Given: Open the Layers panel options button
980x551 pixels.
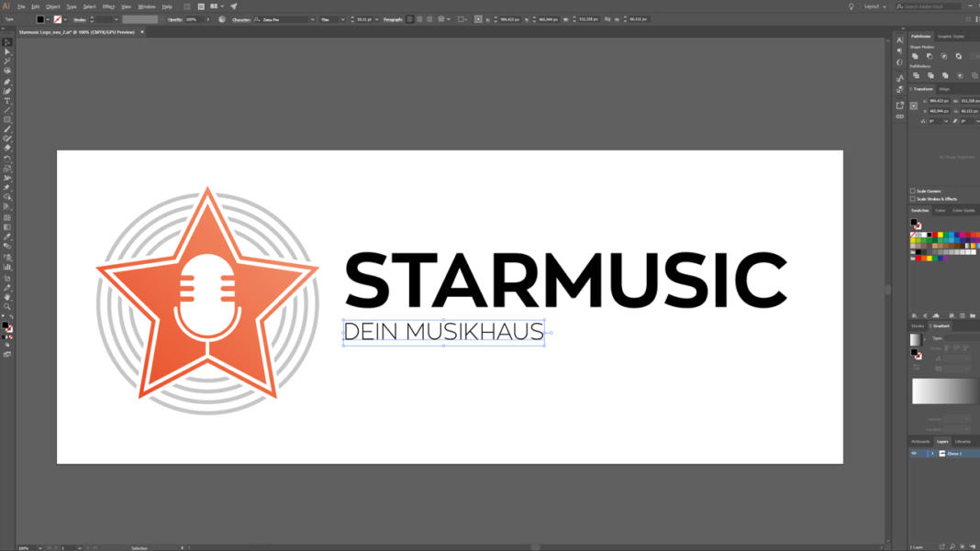Looking at the screenshot, I should (x=975, y=441).
